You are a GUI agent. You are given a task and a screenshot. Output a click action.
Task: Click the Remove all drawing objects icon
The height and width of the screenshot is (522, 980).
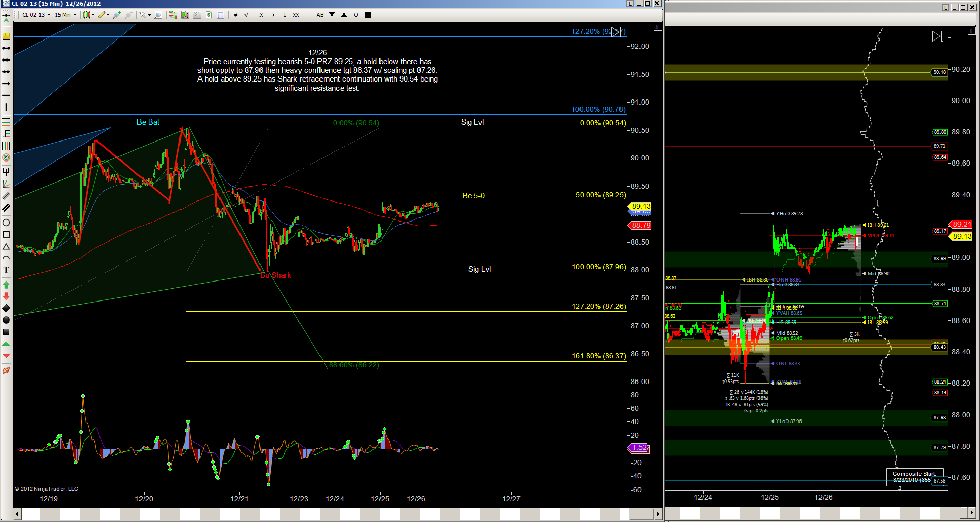6,370
